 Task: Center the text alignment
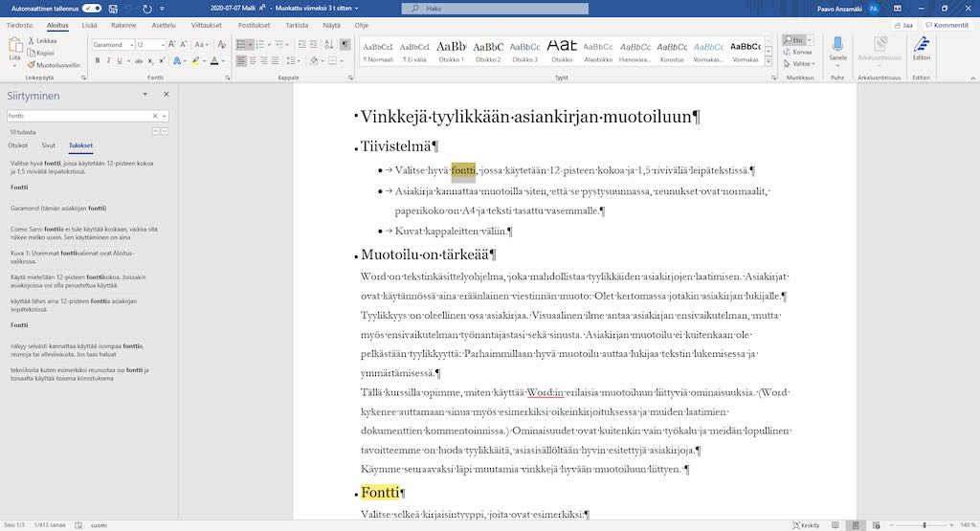253,60
